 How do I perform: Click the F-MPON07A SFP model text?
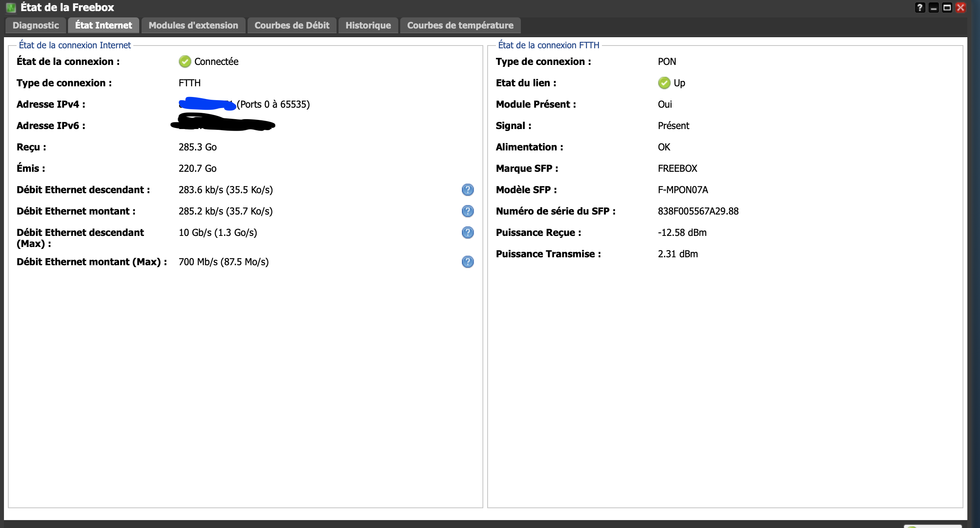click(683, 190)
